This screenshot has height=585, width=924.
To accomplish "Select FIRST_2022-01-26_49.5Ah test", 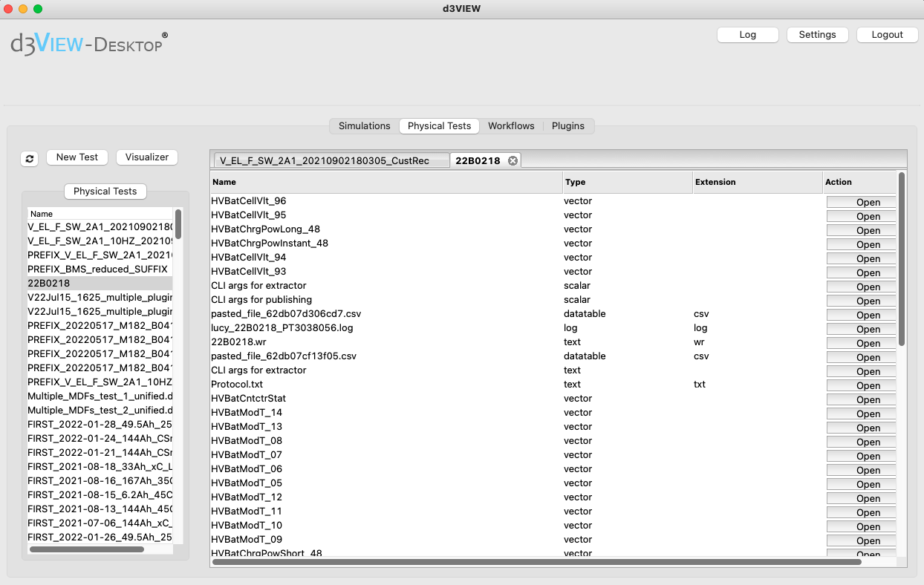I will tap(100, 537).
